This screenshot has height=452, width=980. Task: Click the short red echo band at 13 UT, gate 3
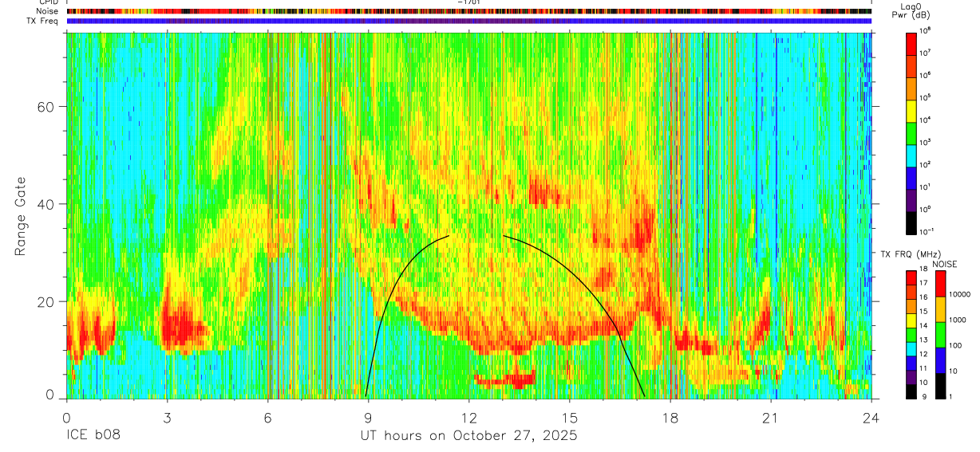(x=504, y=380)
